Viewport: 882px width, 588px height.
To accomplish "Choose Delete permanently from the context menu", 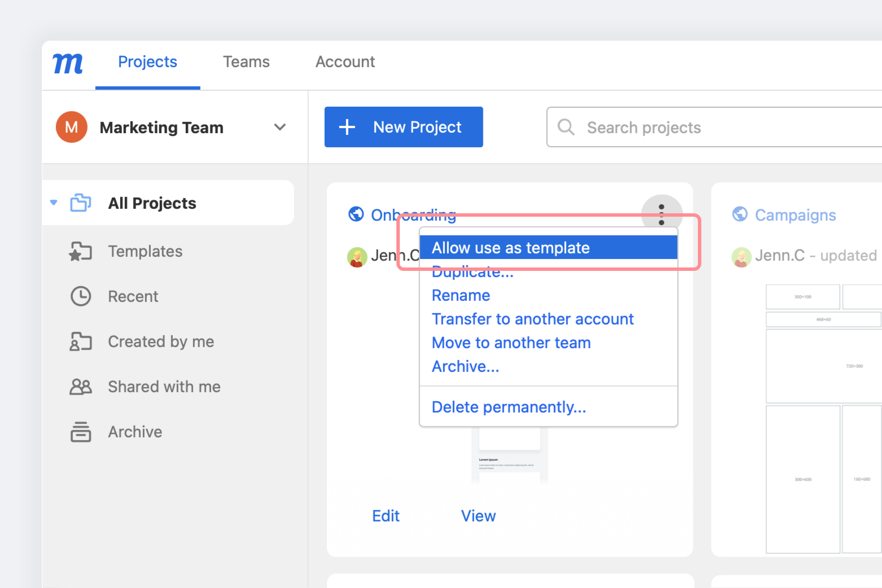I will click(x=508, y=406).
